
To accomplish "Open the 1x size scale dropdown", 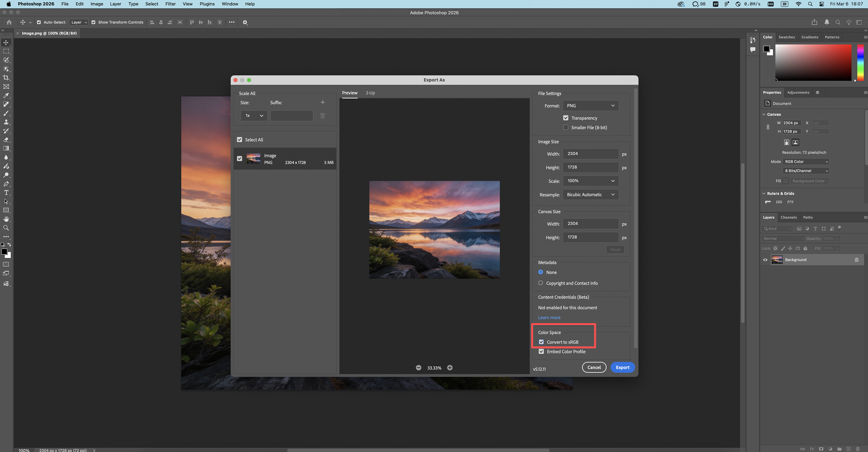I will click(x=254, y=116).
